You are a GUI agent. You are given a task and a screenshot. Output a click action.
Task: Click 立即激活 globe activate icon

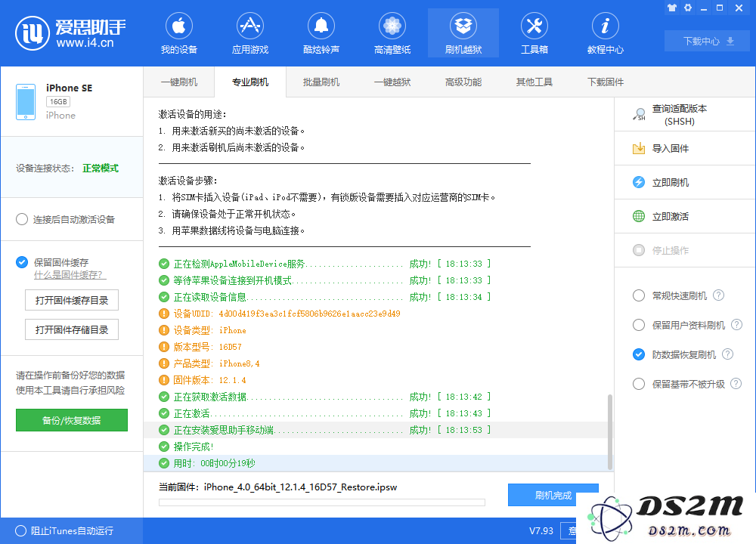pyautogui.click(x=639, y=216)
